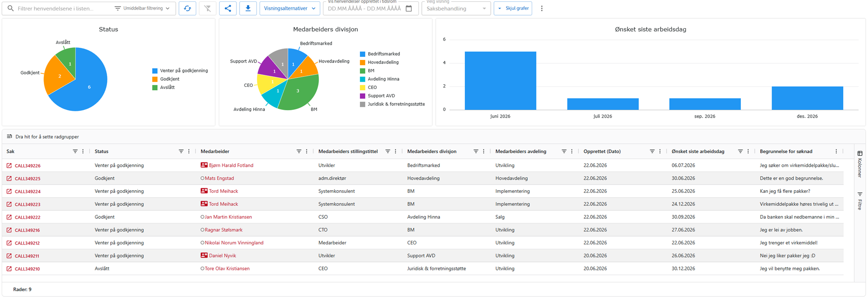Click the refresh list icon
Screen dimensions: 868x297
[x=187, y=8]
